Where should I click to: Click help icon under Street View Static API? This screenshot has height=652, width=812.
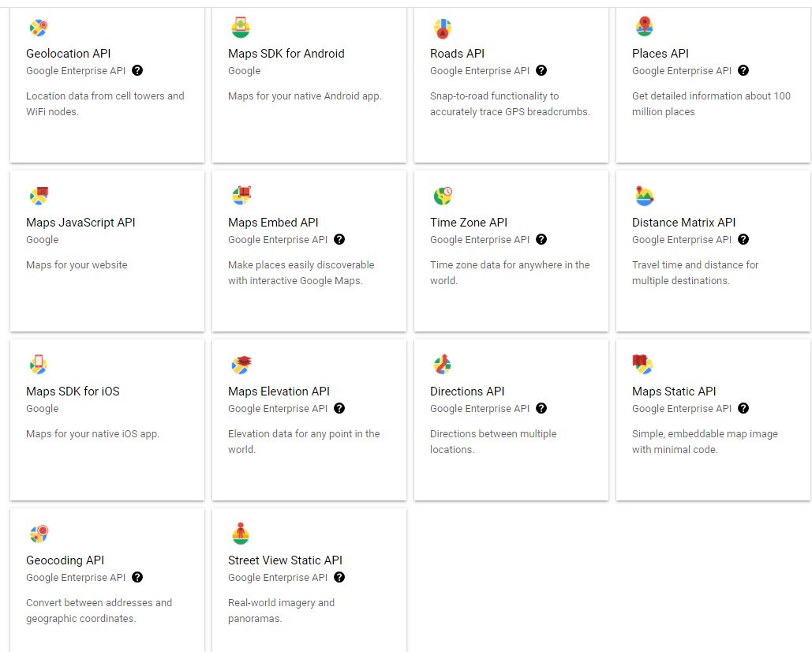[x=339, y=577]
